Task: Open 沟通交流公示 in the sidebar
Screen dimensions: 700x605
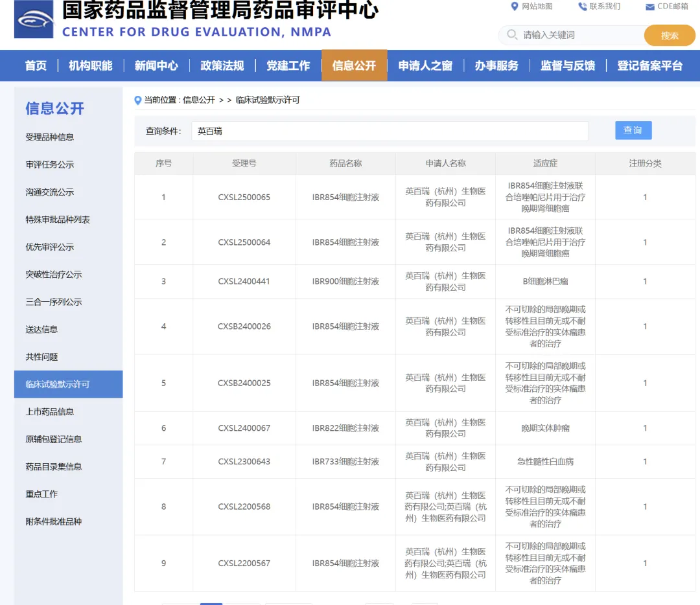Action: pyautogui.click(x=49, y=192)
